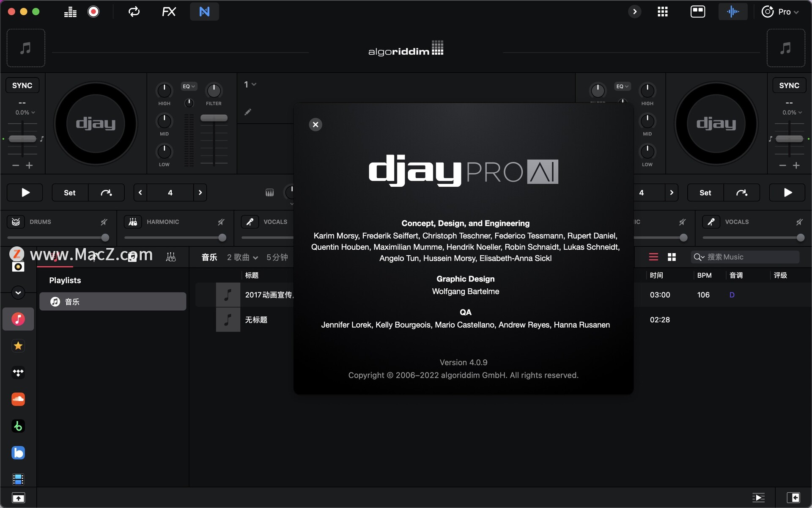Increase left deck loop length

200,193
